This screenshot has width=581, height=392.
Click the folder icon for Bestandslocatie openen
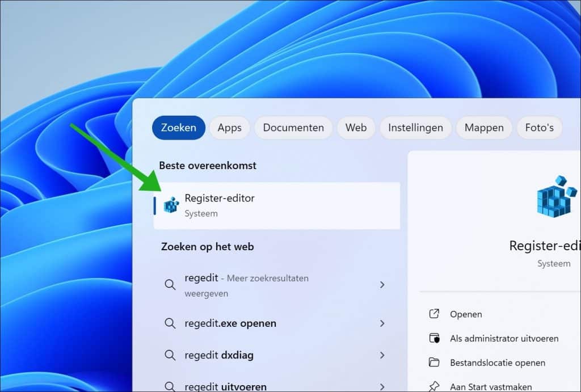(434, 363)
